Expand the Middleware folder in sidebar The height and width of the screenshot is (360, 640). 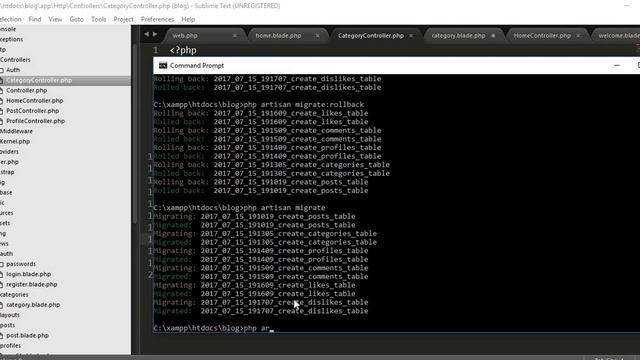(x=16, y=131)
